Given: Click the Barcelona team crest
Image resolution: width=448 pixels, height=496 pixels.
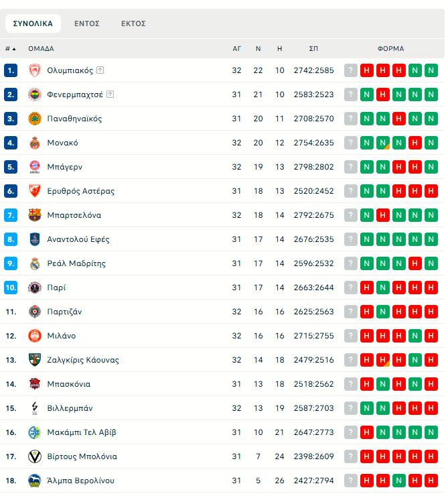Looking at the screenshot, I should 35,215.
